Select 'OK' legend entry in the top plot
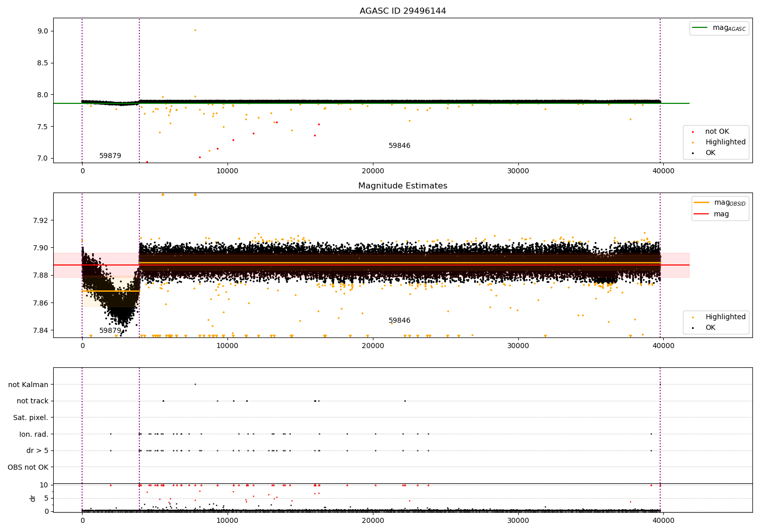The image size is (760, 532). point(710,153)
